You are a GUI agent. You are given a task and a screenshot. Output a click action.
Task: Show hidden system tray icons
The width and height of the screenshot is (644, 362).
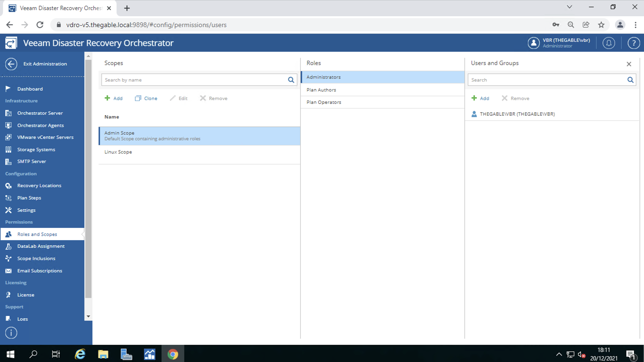pyautogui.click(x=559, y=354)
